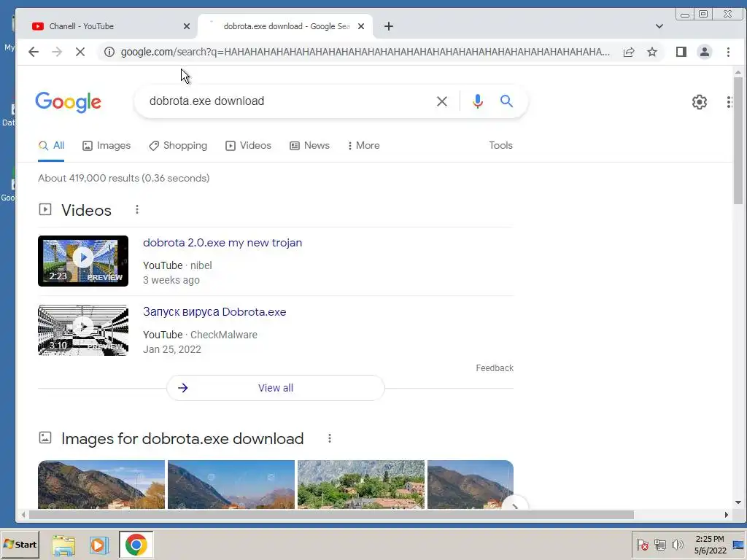Viewport: 747px width, 560px height.
Task: Open site information icon in address bar
Action: pyautogui.click(x=109, y=52)
